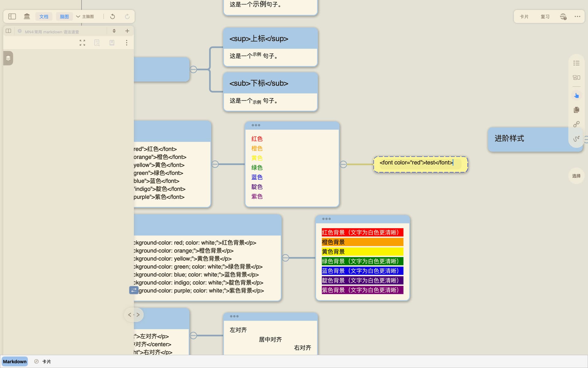Viewport: 588px width, 368px height.
Task: Open the outline list view icon
Action: (x=576, y=63)
